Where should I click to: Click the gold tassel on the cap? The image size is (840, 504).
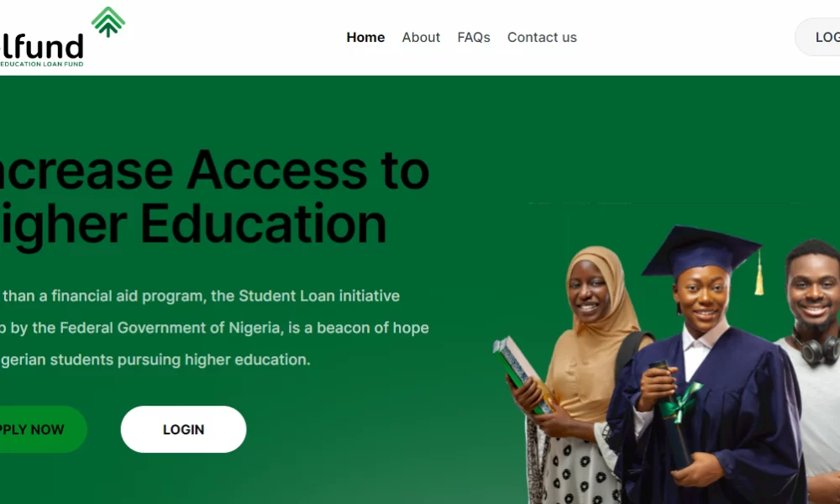coord(759,274)
